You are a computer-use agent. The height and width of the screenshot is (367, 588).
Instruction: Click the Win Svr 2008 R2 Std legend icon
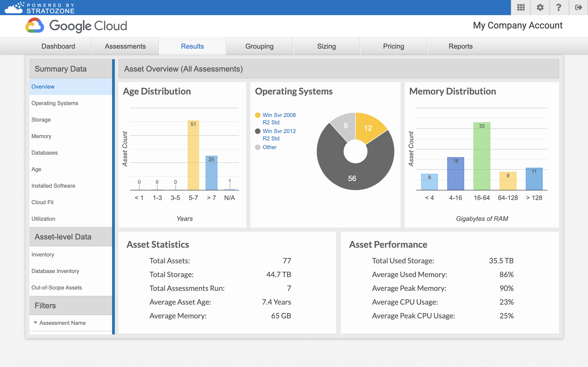[x=258, y=115]
